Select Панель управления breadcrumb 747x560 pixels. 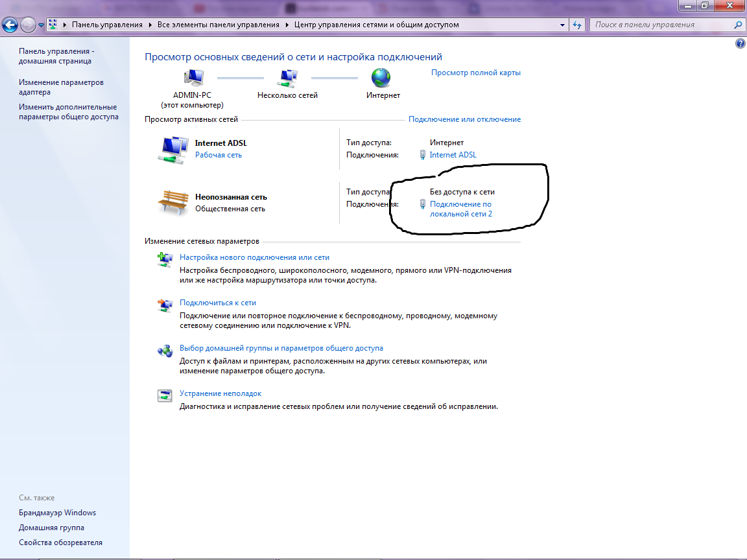pyautogui.click(x=107, y=25)
